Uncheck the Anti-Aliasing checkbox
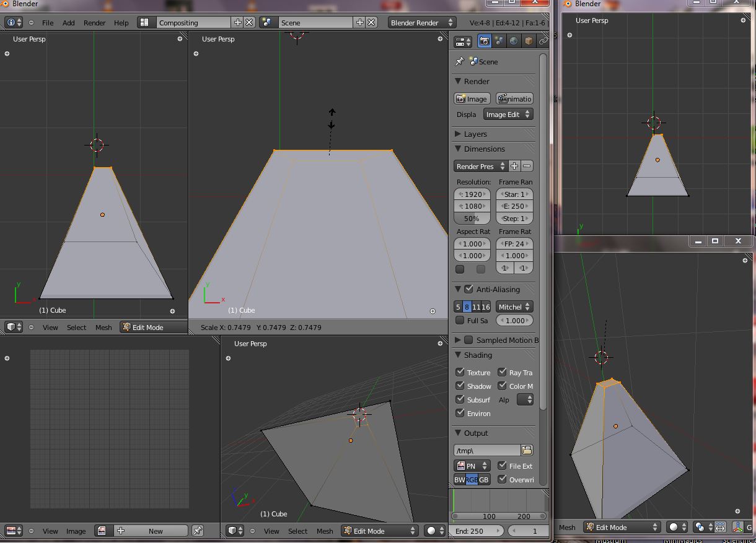 (x=469, y=289)
